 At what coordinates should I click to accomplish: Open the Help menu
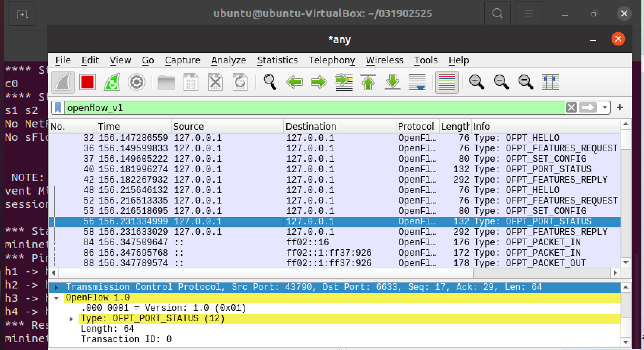459,60
